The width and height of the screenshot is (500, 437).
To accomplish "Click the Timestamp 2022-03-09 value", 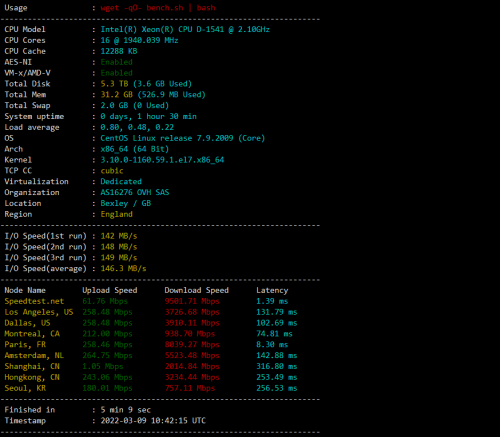I will (x=153, y=421).
